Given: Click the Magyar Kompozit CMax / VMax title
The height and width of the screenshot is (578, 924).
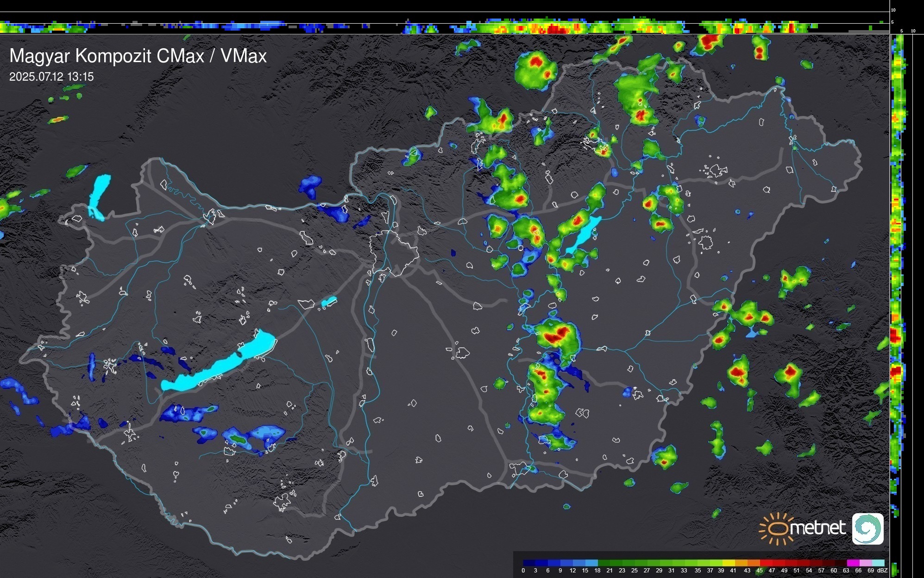Looking at the screenshot, I should (138, 56).
